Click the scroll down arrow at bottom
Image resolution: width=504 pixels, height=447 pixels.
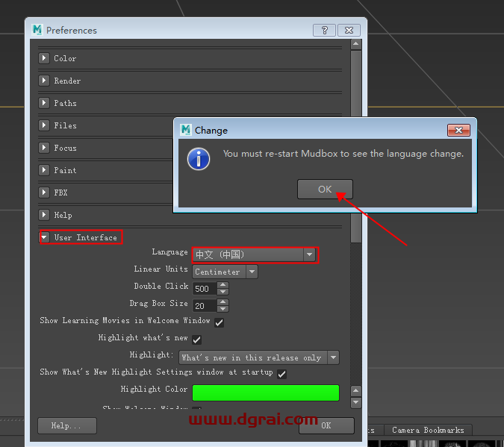tap(356, 402)
